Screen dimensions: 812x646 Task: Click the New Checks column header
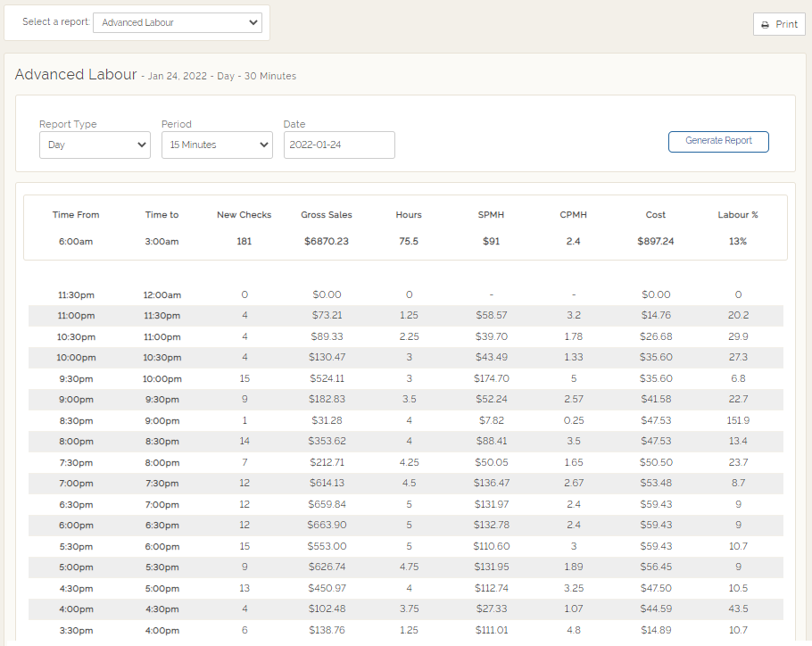tap(244, 215)
